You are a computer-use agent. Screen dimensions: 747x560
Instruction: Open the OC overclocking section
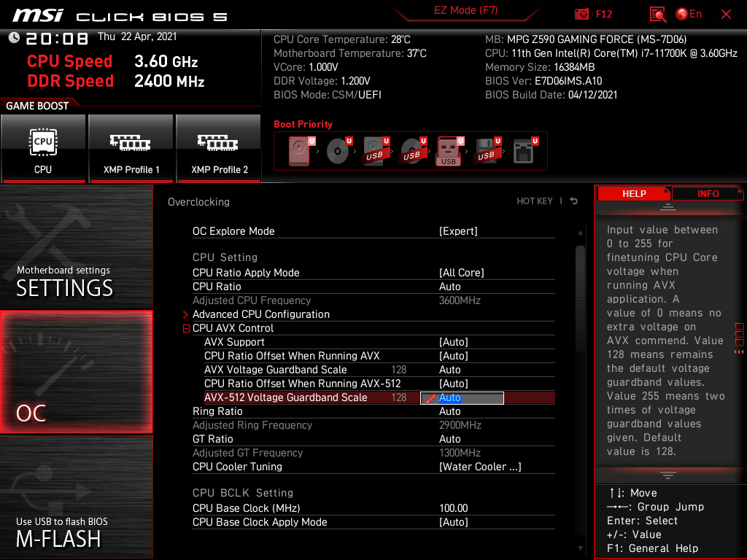(76, 372)
